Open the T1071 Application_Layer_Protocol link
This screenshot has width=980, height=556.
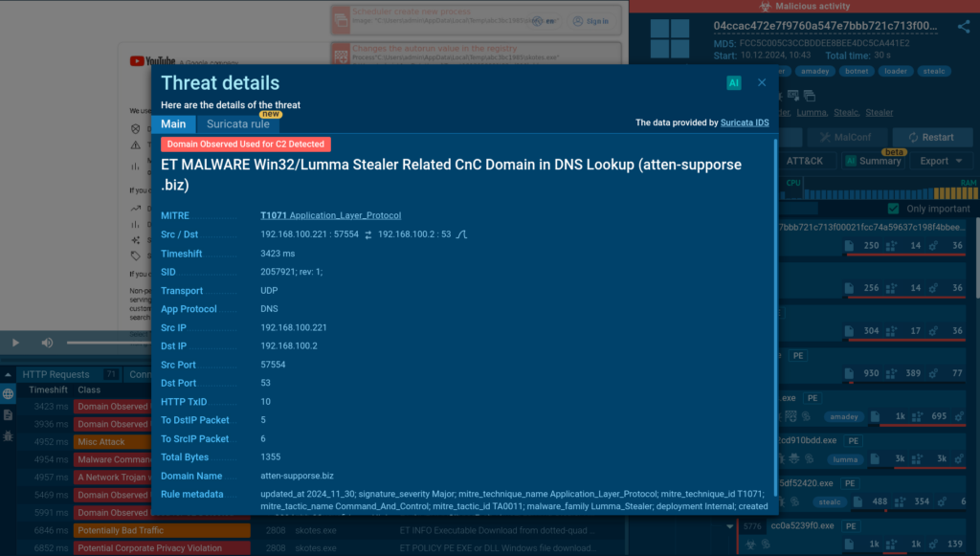[330, 215]
